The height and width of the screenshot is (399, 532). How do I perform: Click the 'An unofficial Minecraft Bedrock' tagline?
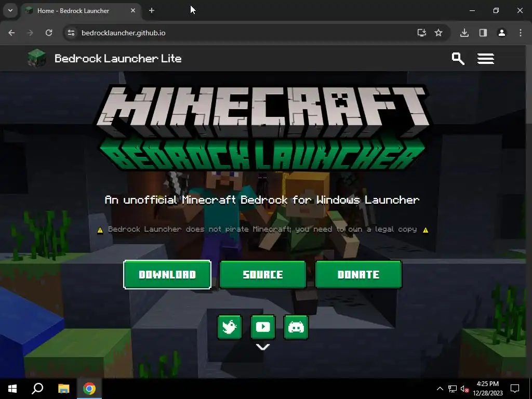pos(262,200)
